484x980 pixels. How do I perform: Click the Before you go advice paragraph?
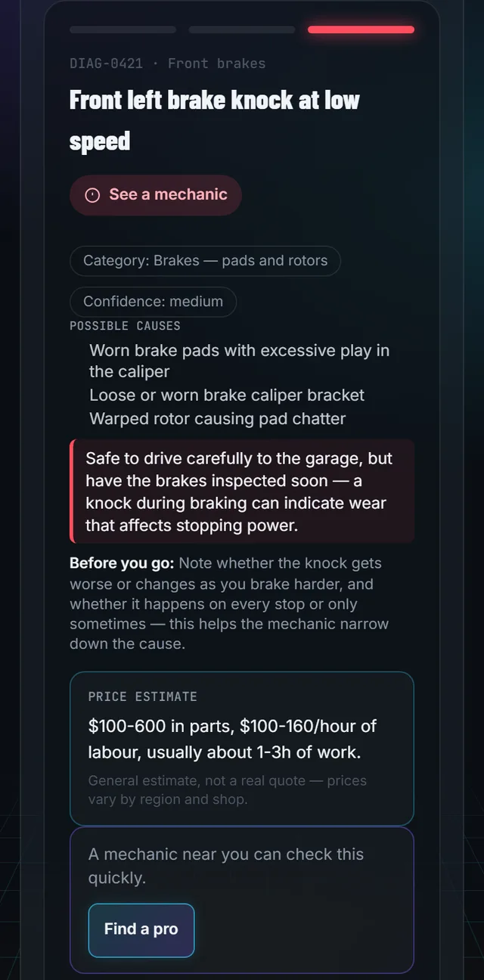[229, 603]
